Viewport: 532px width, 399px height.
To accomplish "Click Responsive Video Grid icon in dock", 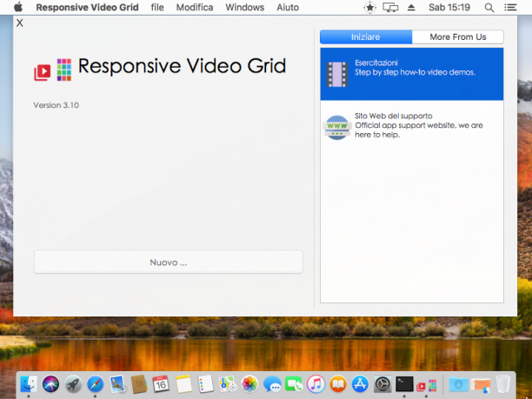I will 427,385.
